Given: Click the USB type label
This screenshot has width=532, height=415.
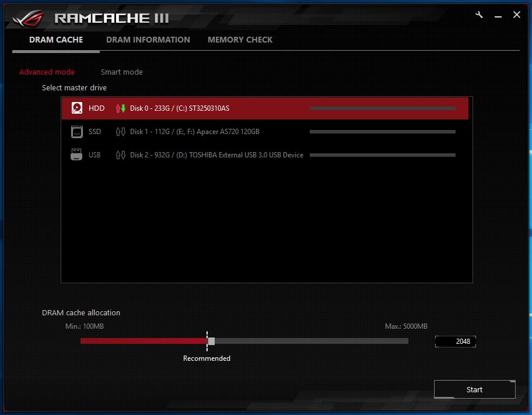Looking at the screenshot, I should tap(94, 155).
